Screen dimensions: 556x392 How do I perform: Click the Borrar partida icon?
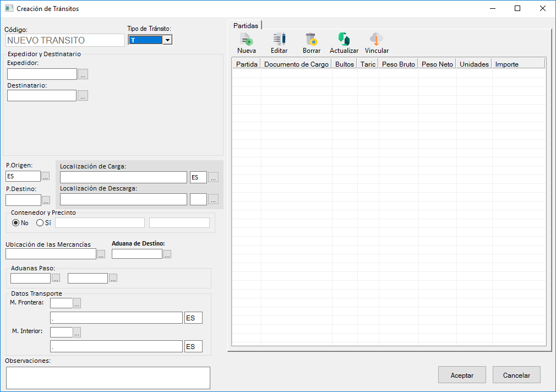(x=312, y=40)
